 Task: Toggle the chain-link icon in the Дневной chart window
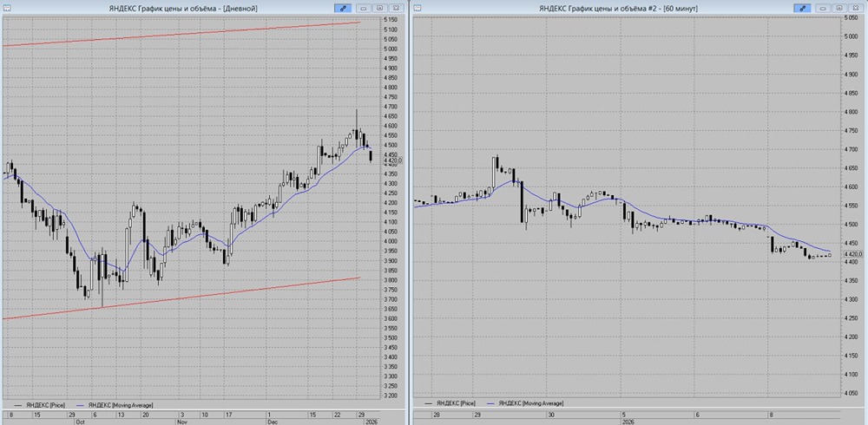[342, 9]
